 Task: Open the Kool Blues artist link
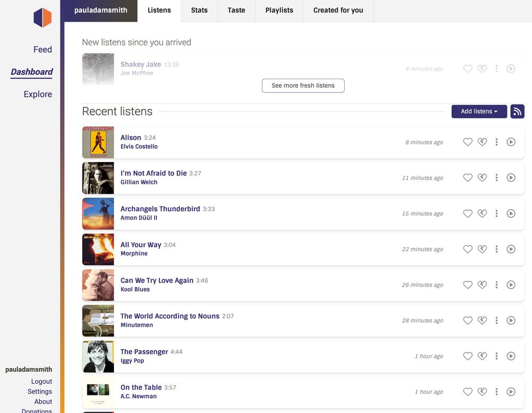[x=135, y=289]
